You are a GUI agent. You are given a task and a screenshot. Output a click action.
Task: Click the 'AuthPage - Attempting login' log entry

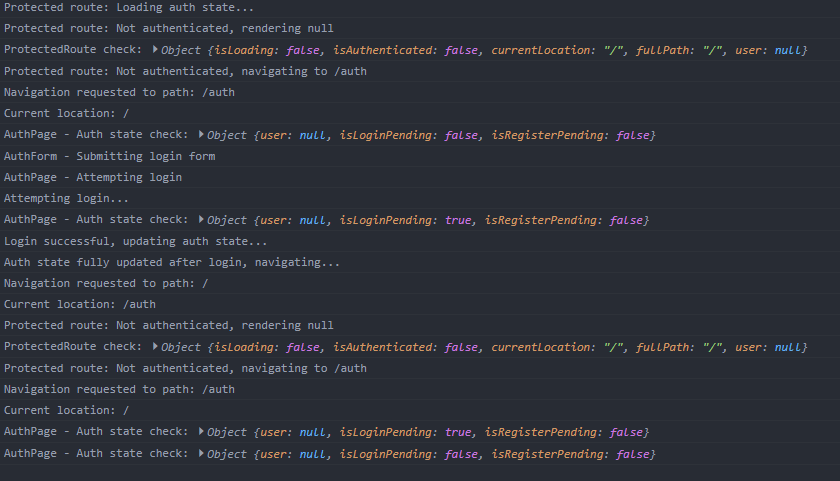93,177
